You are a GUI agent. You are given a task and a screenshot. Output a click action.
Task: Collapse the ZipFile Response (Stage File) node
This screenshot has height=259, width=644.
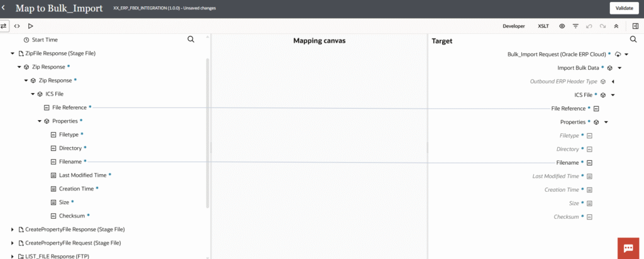click(x=13, y=53)
